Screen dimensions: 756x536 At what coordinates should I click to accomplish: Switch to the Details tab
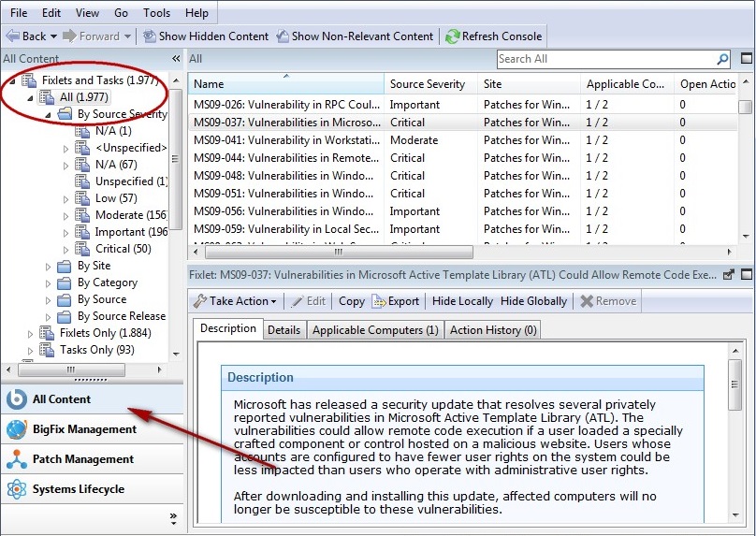click(284, 330)
